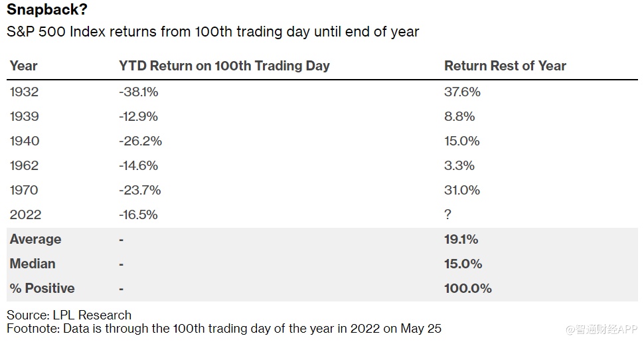Click the "Year" column header
The height and width of the screenshot is (342, 644).
click(x=24, y=66)
